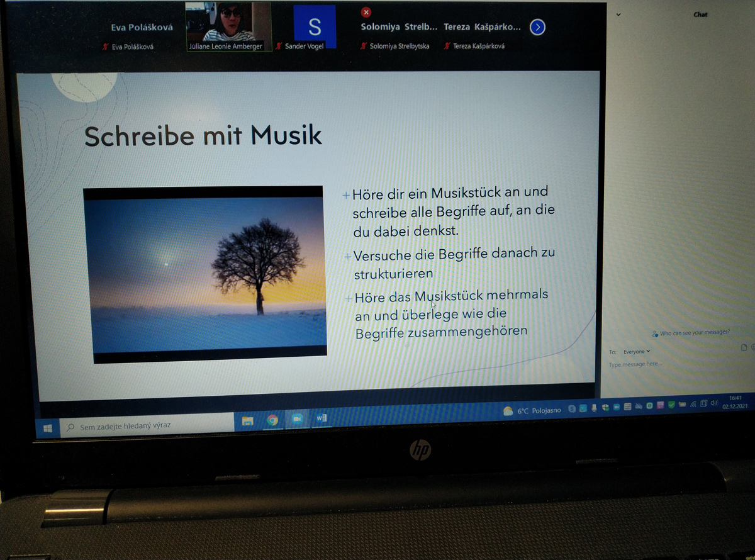The width and height of the screenshot is (755, 560).
Task: Click the Windows Security shield tray icon
Action: tap(606, 407)
